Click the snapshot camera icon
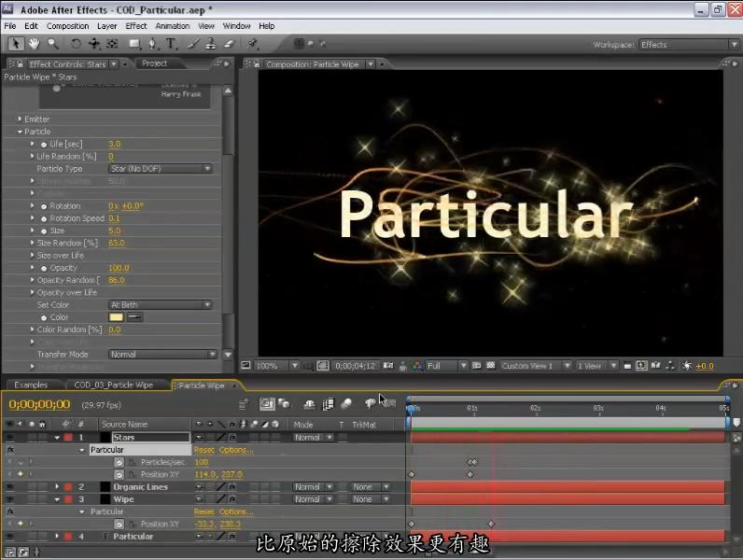 coord(388,366)
